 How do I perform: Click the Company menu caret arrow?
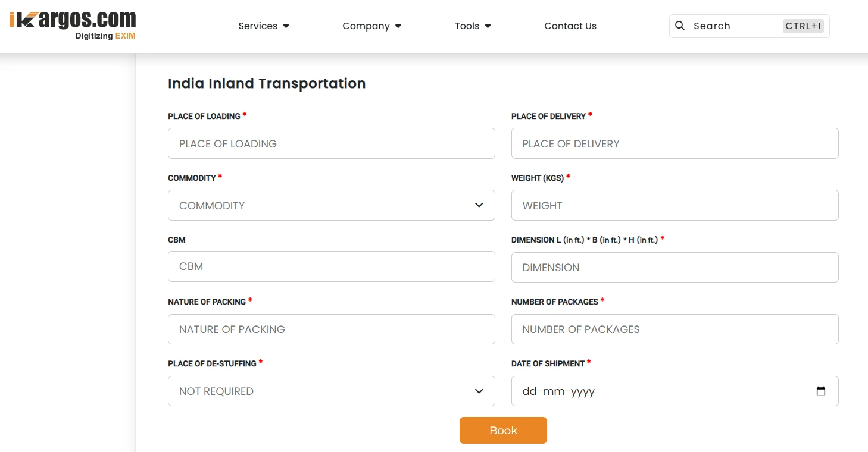tap(398, 26)
